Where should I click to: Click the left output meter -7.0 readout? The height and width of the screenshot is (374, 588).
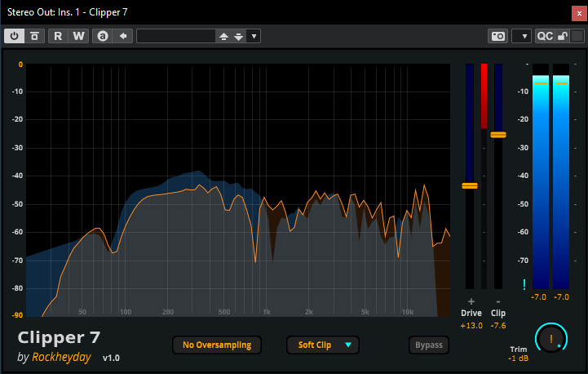(x=538, y=297)
